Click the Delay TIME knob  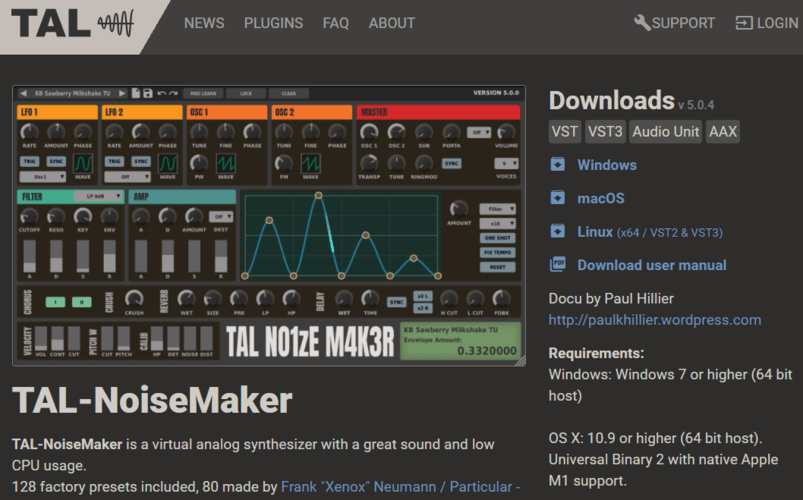tap(370, 298)
